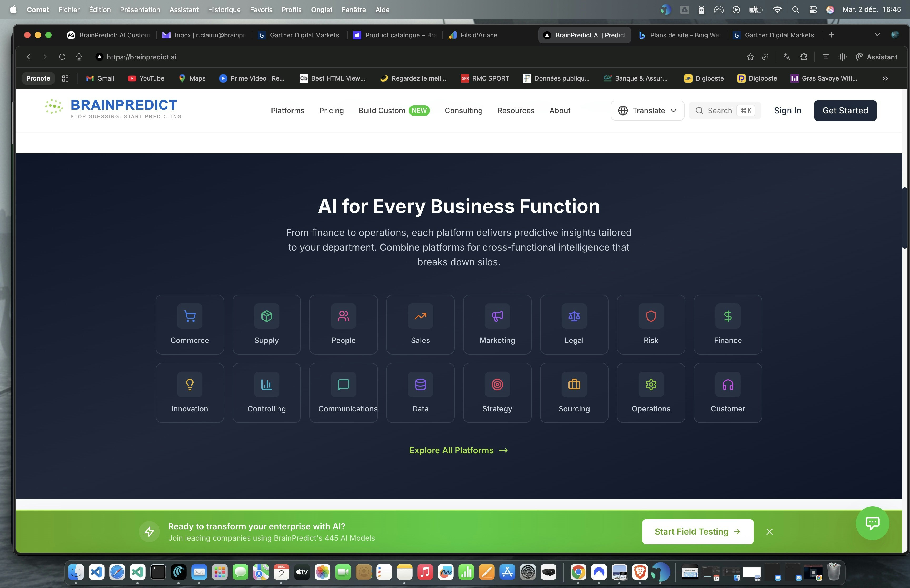Viewport: 910px width, 588px height.
Task: Open the Operations gear icon
Action: click(x=650, y=385)
